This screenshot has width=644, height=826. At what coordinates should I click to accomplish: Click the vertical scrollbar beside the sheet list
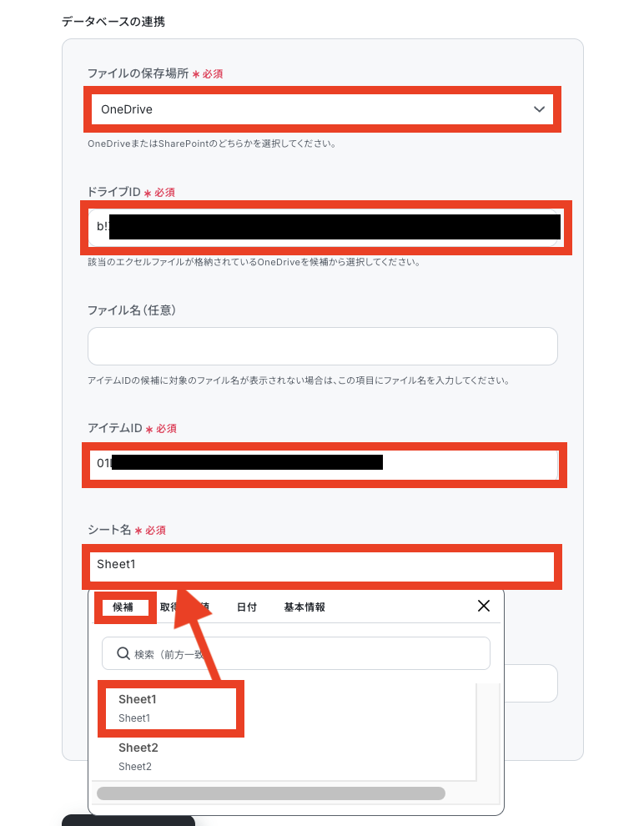point(488,733)
